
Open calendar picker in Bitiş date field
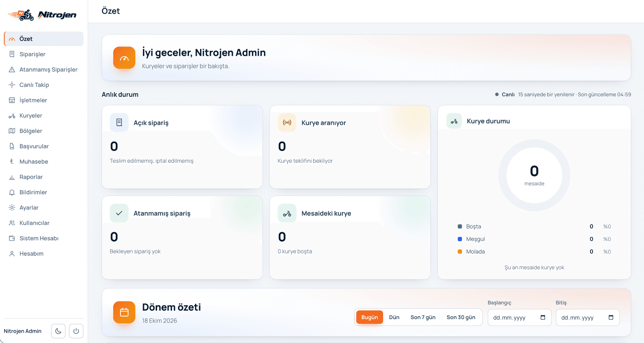click(x=611, y=317)
